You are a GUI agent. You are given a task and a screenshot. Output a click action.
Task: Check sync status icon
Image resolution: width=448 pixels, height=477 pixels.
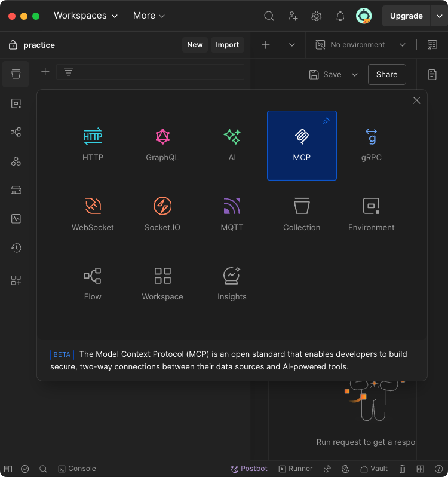click(25, 469)
